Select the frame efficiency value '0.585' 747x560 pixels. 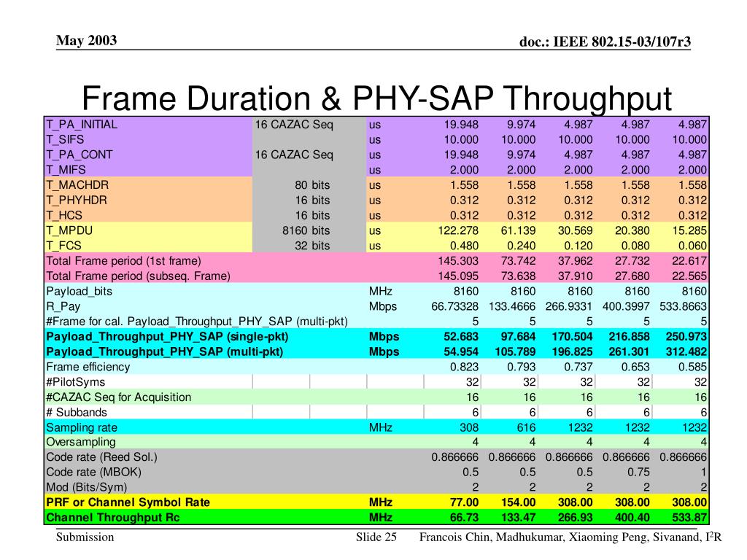[x=693, y=367]
